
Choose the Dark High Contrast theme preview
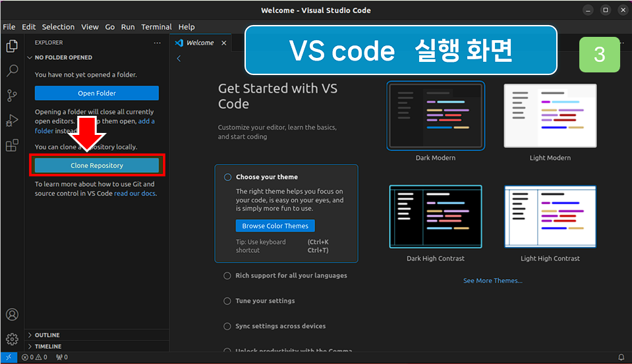(436, 217)
